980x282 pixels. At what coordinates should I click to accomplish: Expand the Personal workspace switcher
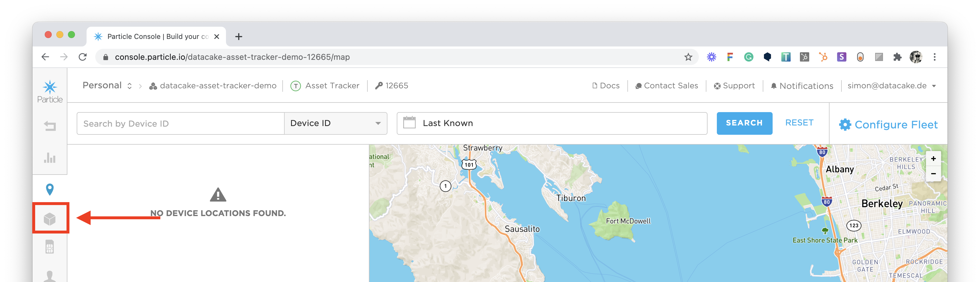point(107,86)
